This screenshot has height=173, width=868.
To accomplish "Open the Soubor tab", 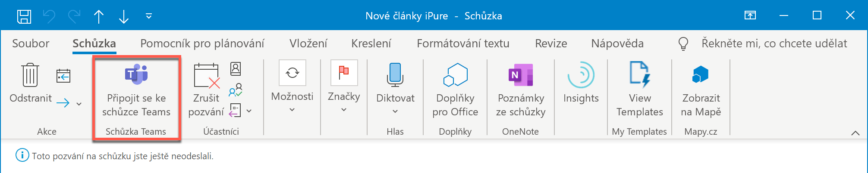I will 31,43.
